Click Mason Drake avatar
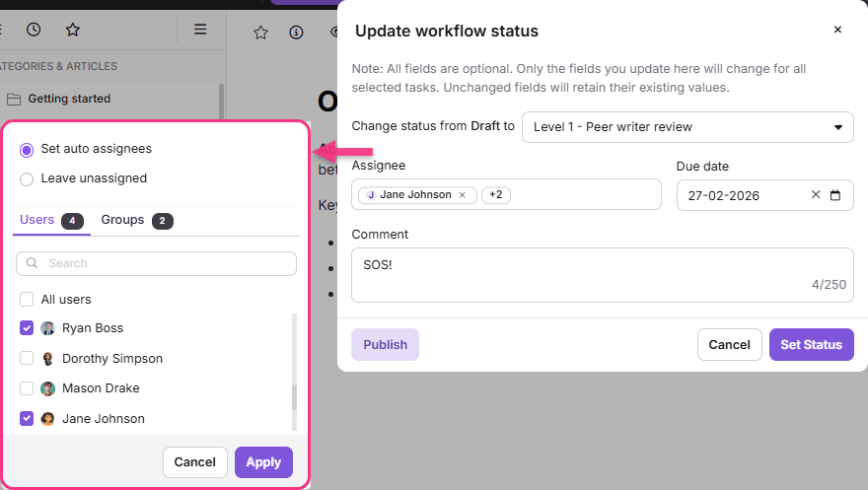Viewport: 868px width, 490px height. [48, 388]
